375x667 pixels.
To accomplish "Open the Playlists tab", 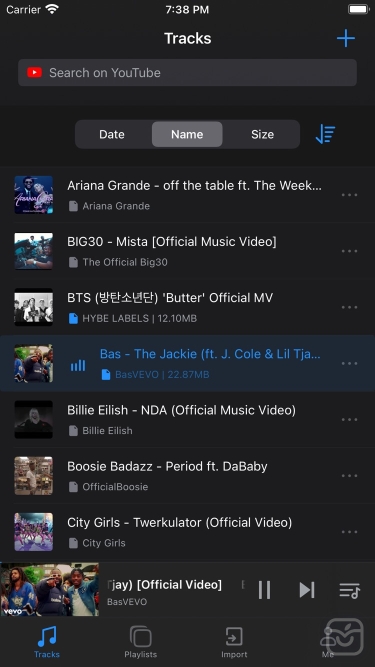I will click(x=141, y=641).
